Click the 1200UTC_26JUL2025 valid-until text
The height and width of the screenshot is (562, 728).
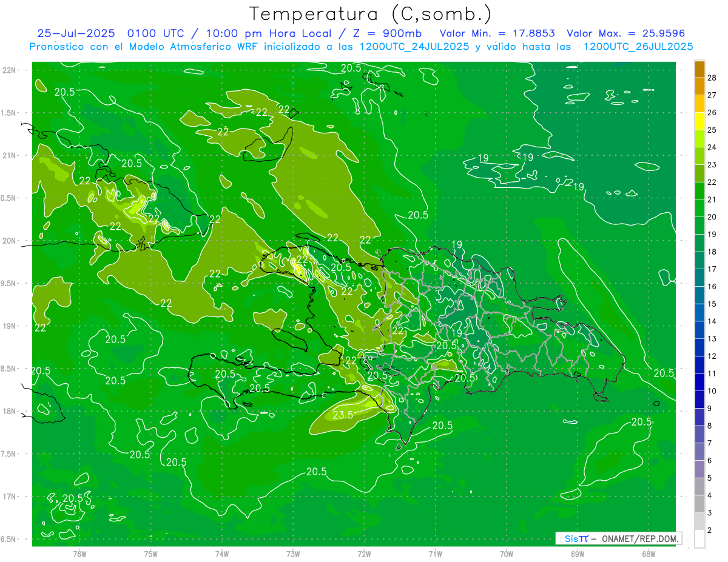[638, 47]
